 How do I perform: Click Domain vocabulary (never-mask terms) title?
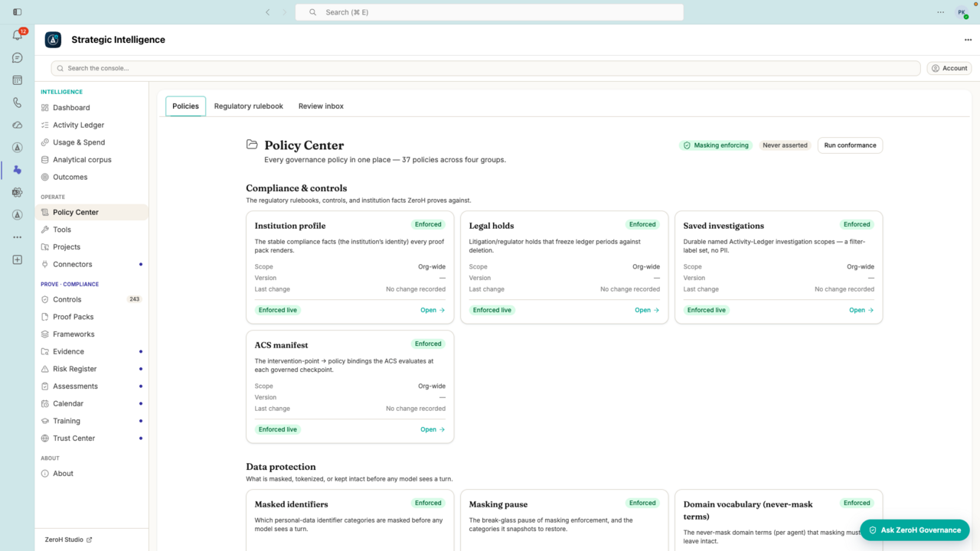coord(748,510)
